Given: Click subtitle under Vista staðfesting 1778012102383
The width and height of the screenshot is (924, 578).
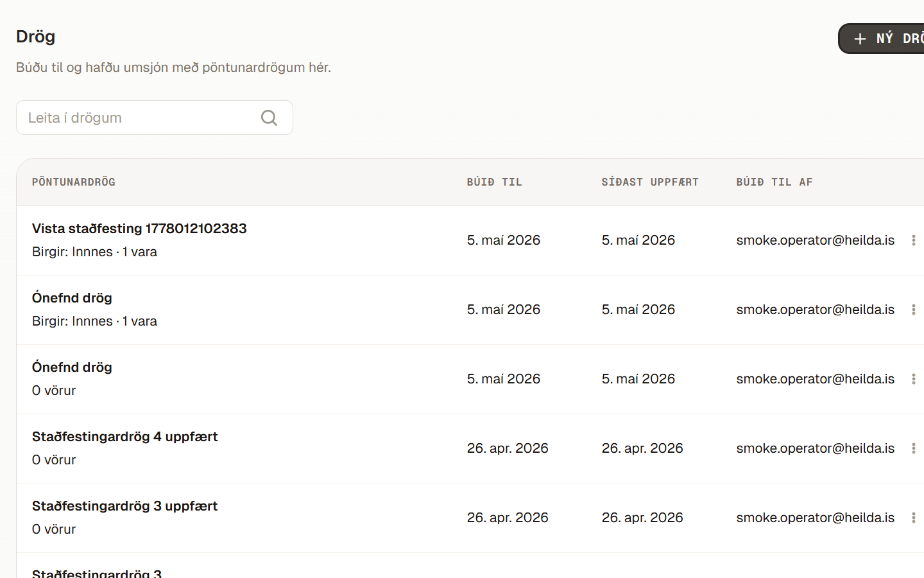Looking at the screenshot, I should [x=95, y=252].
